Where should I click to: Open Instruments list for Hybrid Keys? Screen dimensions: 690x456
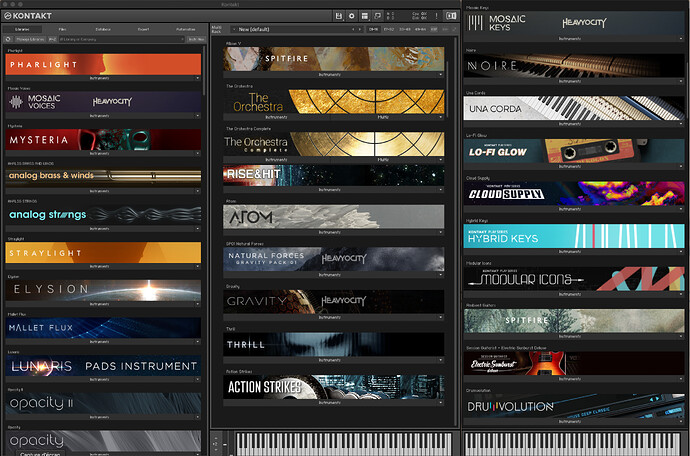(x=570, y=252)
